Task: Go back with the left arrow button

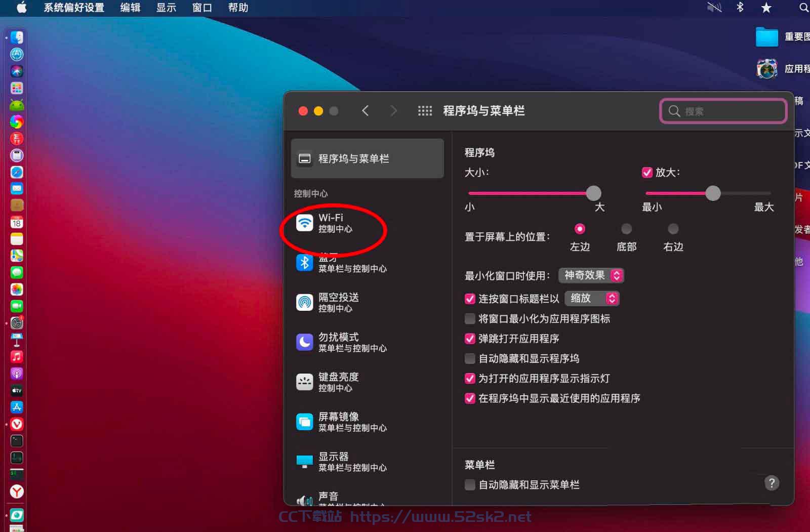Action: click(366, 111)
